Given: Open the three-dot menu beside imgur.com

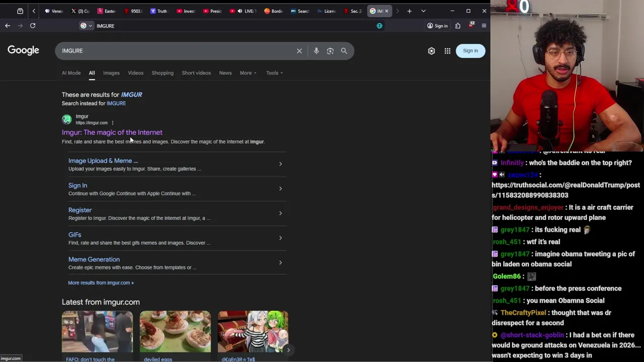Looking at the screenshot, I should coord(112,123).
